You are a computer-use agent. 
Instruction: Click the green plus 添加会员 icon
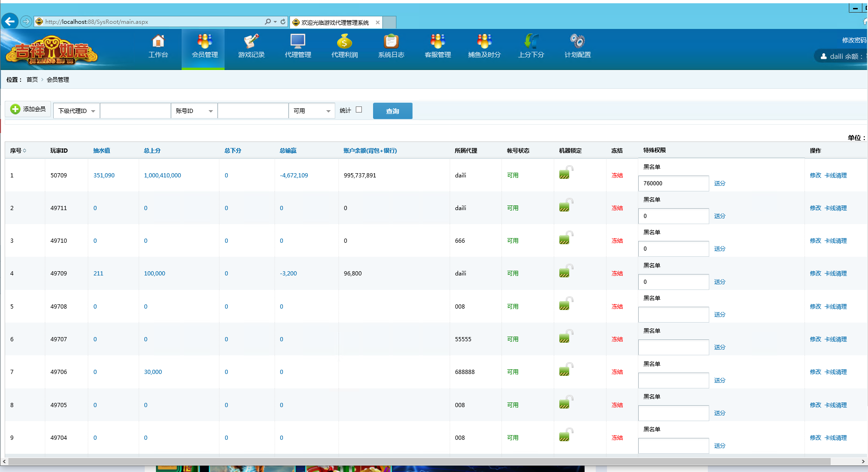(15, 109)
